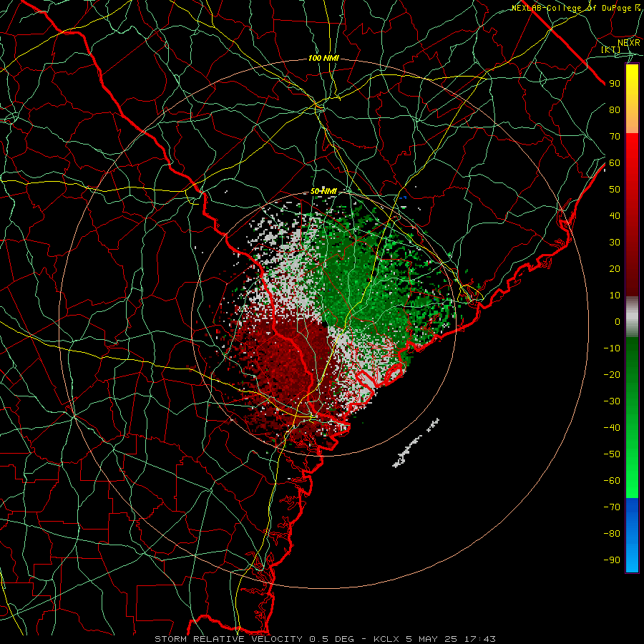Click the negative 40 scale label
Image resolution: width=644 pixels, height=644 pixels.
click(x=612, y=428)
